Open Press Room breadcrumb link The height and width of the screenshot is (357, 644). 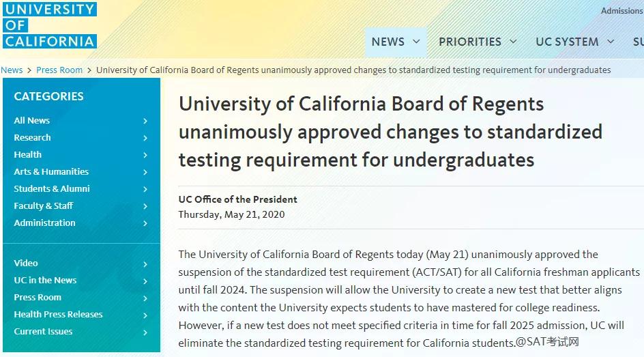click(x=59, y=70)
